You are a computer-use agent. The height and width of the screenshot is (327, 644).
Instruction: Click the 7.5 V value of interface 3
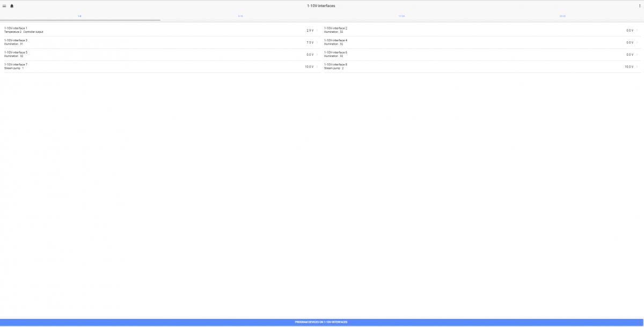click(x=310, y=42)
